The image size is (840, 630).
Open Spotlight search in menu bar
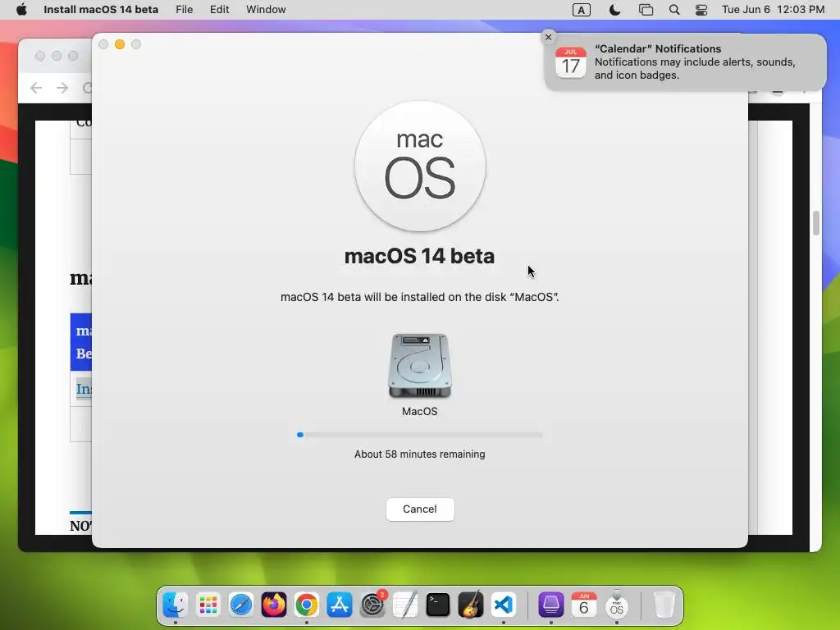click(674, 10)
